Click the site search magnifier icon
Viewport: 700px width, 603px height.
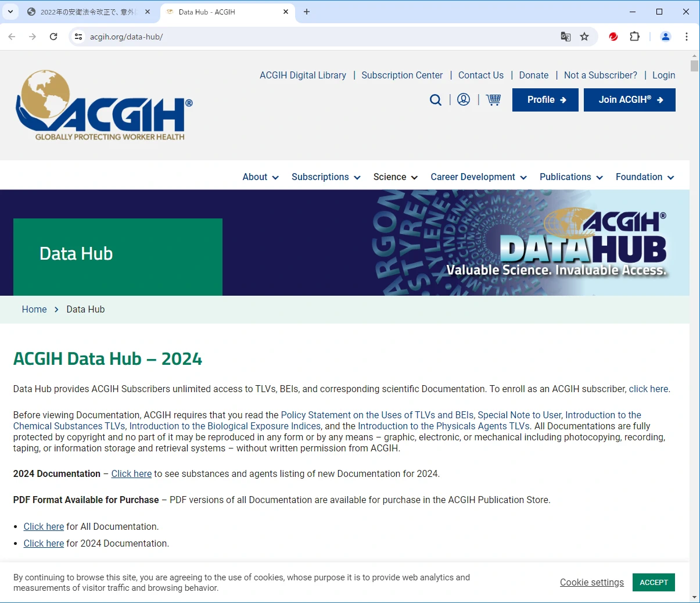click(435, 100)
